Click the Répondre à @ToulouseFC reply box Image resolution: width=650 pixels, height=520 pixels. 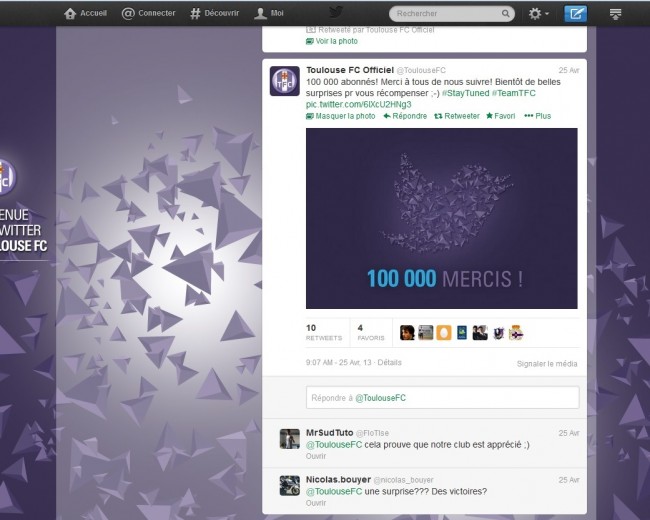(x=443, y=398)
